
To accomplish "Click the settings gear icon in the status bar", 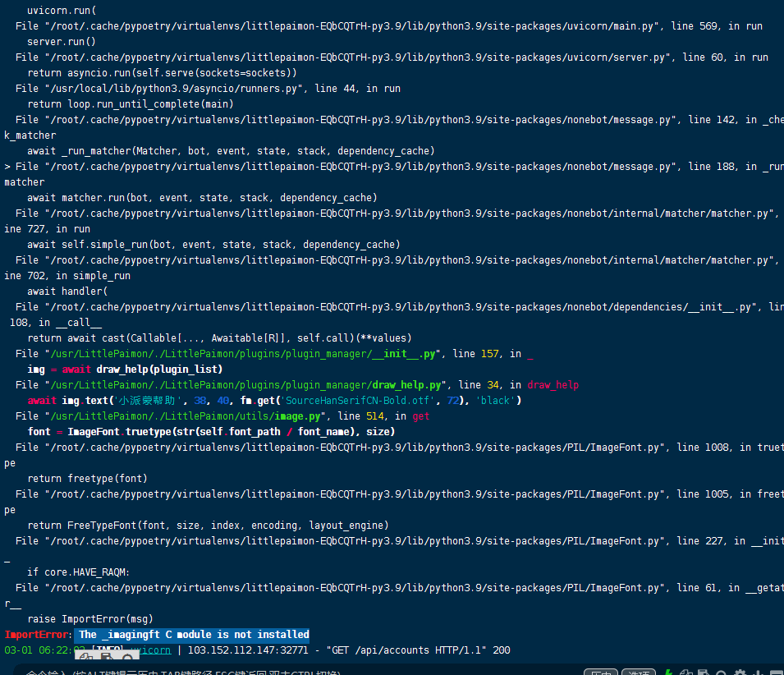I will [x=740, y=671].
